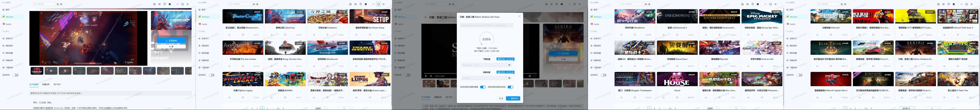This screenshot has width=980, height=110.
Task: Click speaker icon in CyberCorp detail window toolbar
Action: (x=159, y=4)
